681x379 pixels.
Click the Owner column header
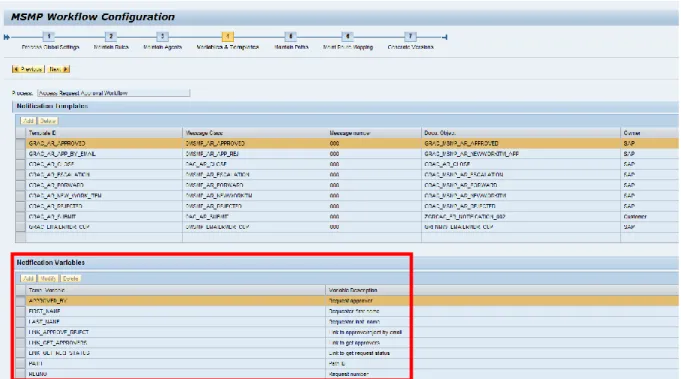tap(650, 133)
